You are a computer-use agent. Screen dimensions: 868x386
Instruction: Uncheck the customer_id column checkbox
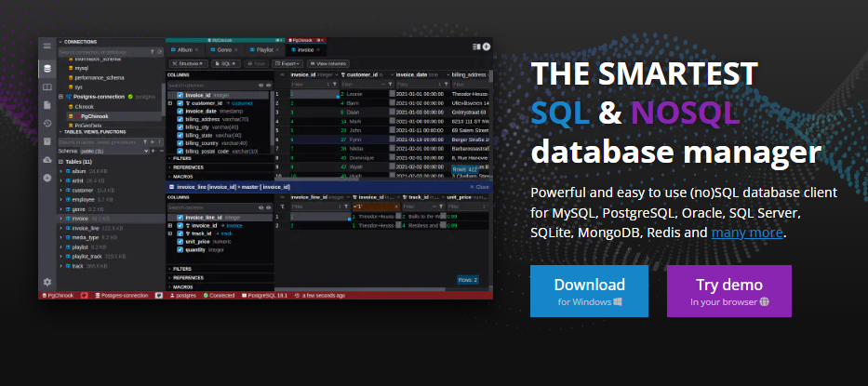point(180,103)
